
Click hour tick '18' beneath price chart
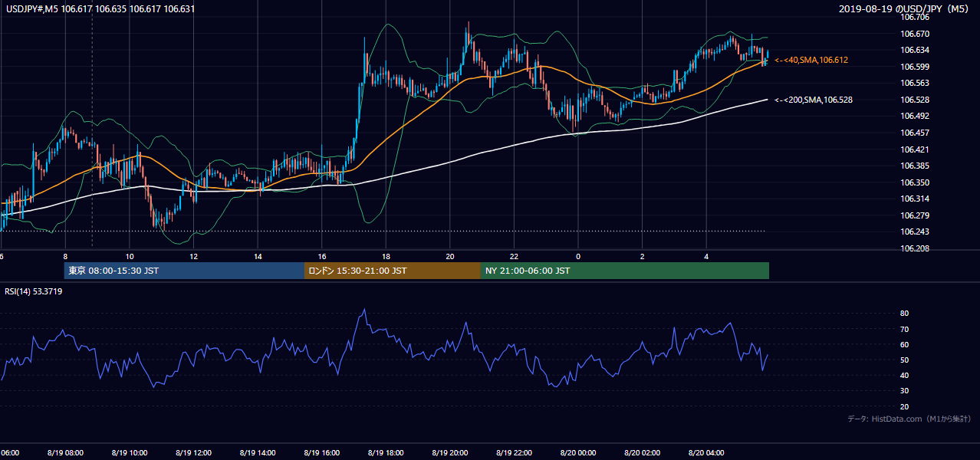[386, 256]
